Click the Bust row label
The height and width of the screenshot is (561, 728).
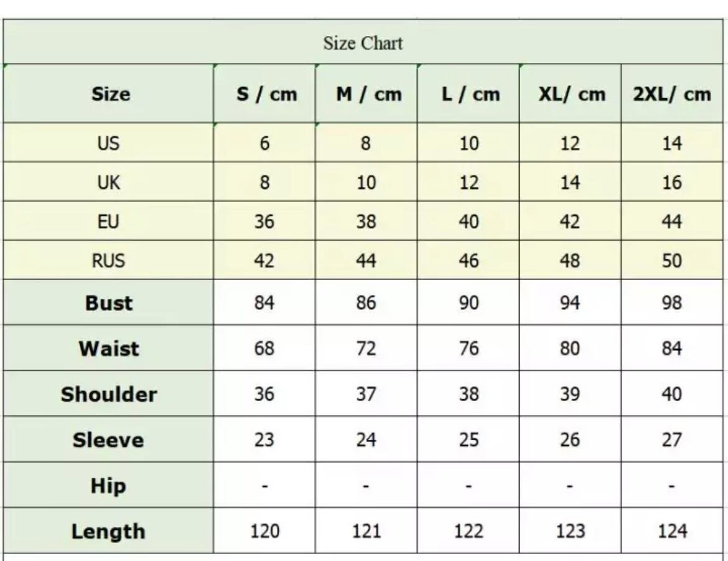click(108, 304)
